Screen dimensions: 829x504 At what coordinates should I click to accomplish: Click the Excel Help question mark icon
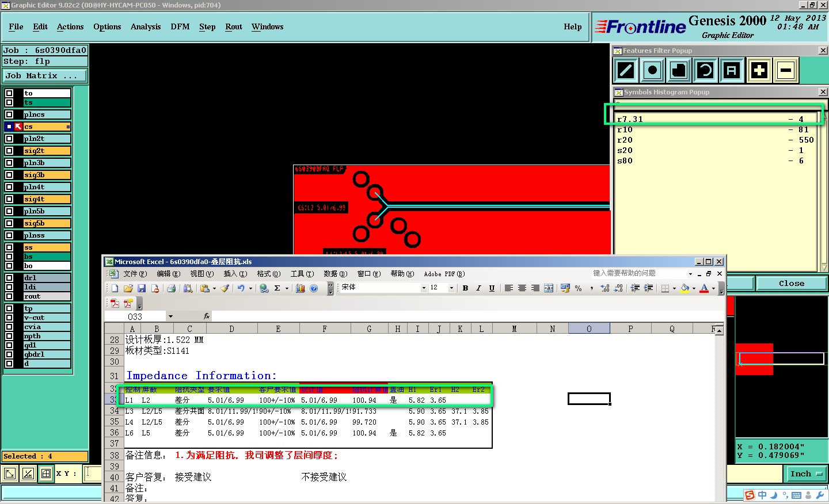click(314, 288)
